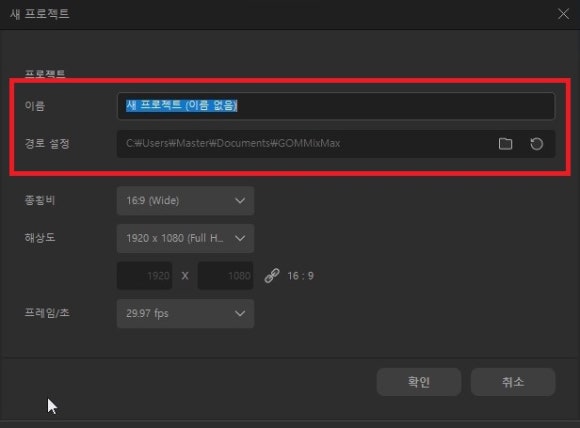Image resolution: width=580 pixels, height=428 pixels.
Task: Click the 이름 project name text field
Action: [336, 106]
